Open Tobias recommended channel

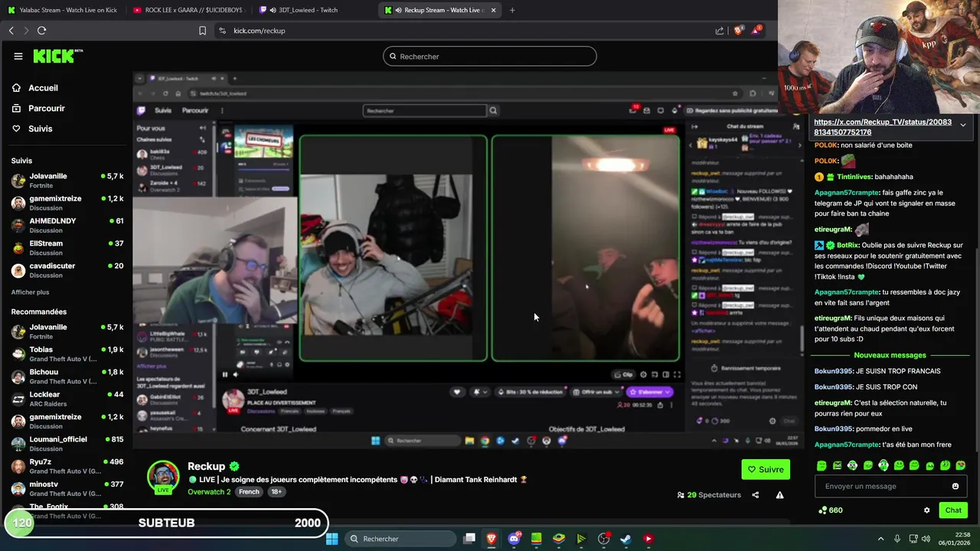tap(67, 354)
